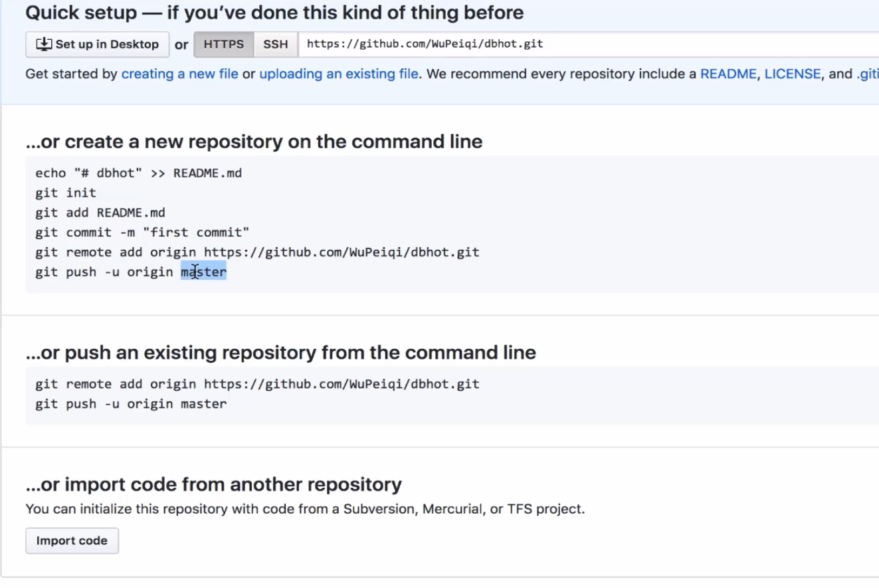
Task: Click the git init command line
Action: pyautogui.click(x=66, y=193)
